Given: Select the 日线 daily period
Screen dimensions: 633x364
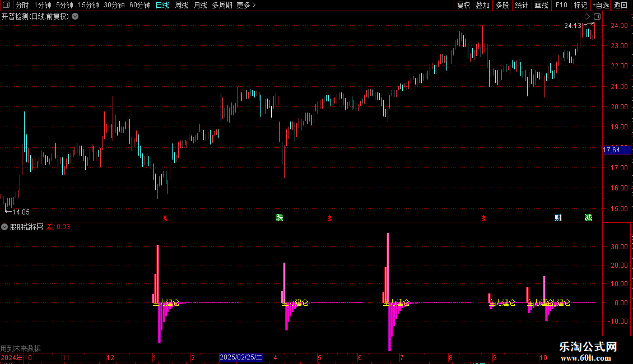Looking at the screenshot, I should [162, 5].
